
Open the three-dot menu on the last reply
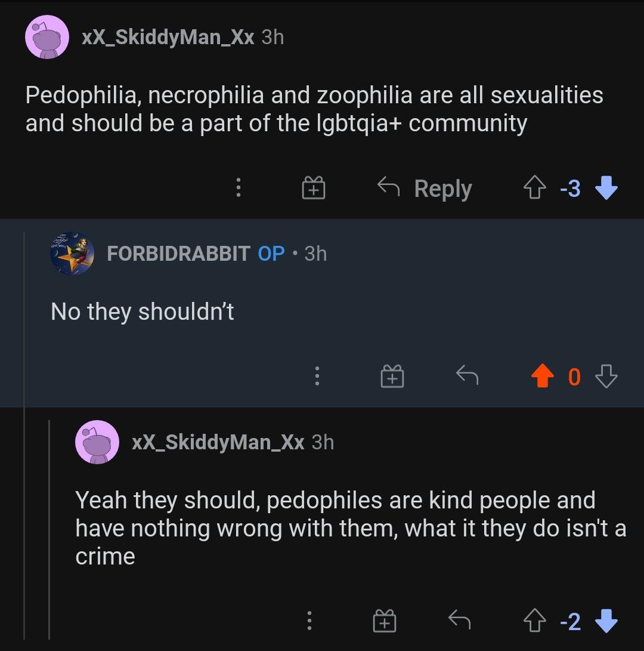(309, 621)
